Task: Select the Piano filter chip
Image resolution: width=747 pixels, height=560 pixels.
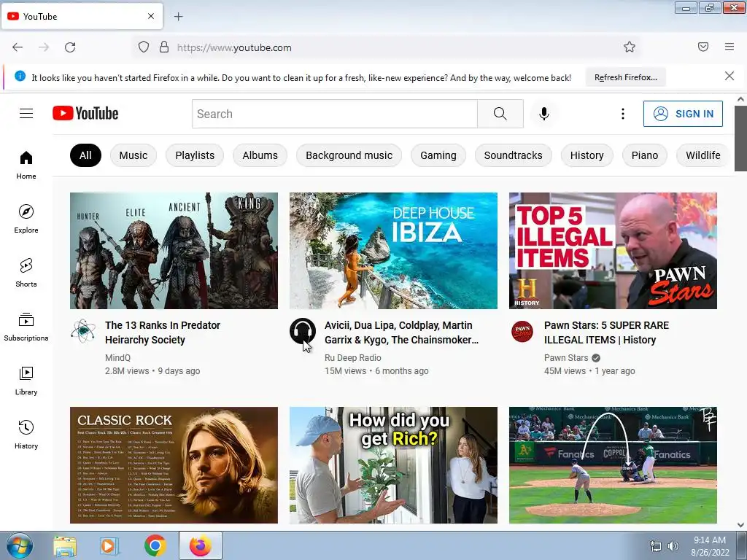Action: (x=645, y=155)
